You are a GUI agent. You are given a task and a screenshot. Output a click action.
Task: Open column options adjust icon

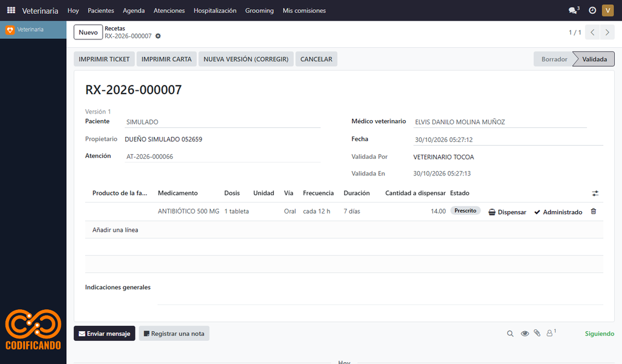click(595, 194)
